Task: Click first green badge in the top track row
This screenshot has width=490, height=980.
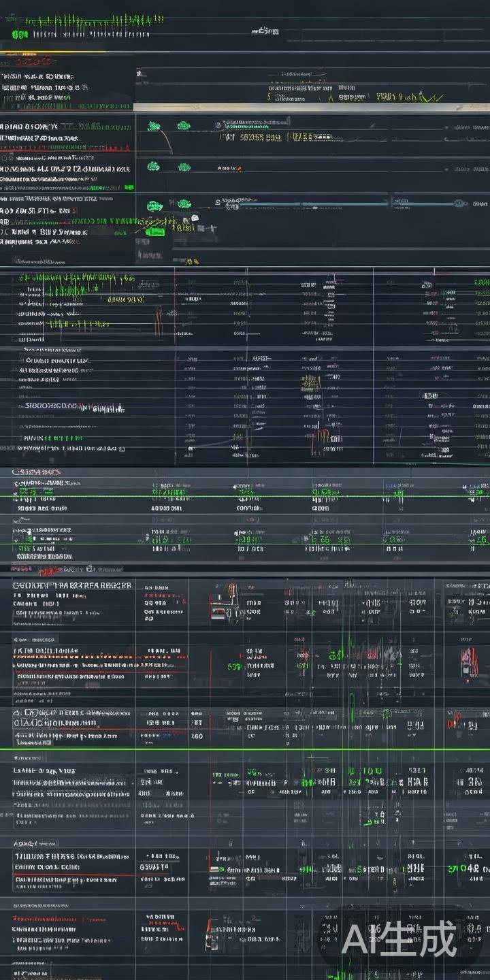Action: coord(154,126)
